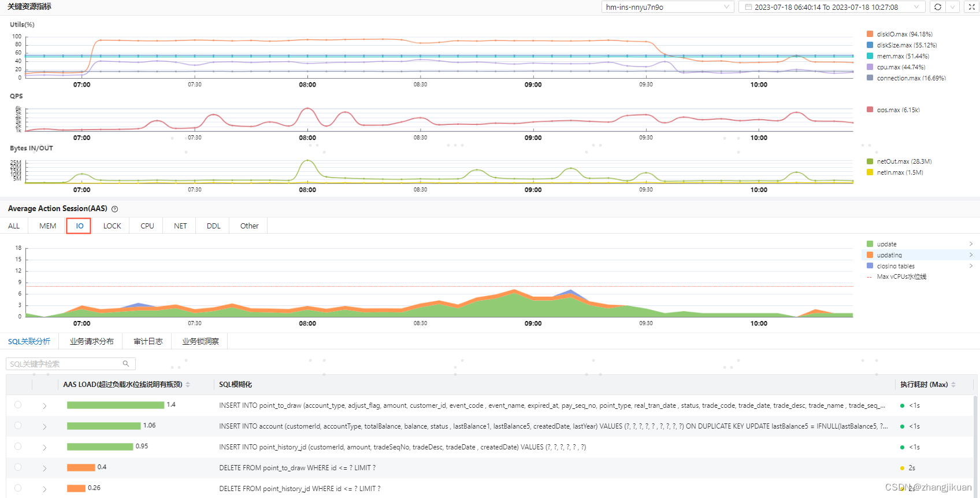Toggle the netIn.max legend swatch
This screenshot has width=980, height=498.
coord(870,172)
